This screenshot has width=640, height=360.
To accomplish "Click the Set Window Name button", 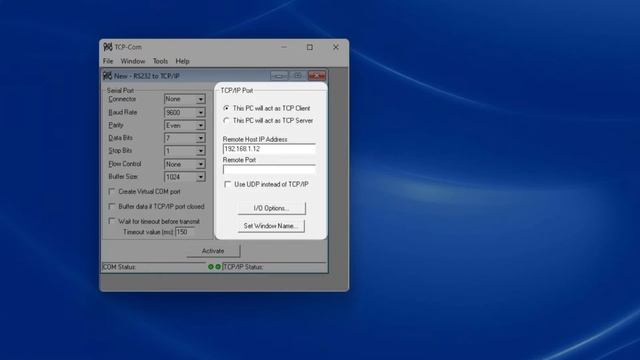I will click(x=271, y=226).
